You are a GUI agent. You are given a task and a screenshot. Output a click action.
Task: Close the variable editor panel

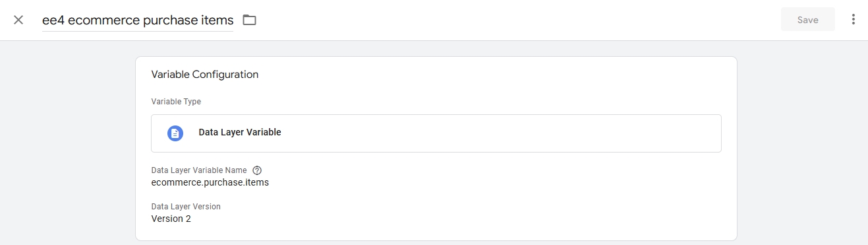coord(18,20)
